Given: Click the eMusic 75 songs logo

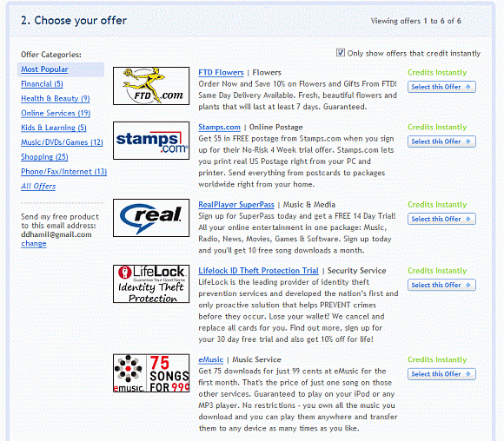Looking at the screenshot, I should click(x=151, y=373).
